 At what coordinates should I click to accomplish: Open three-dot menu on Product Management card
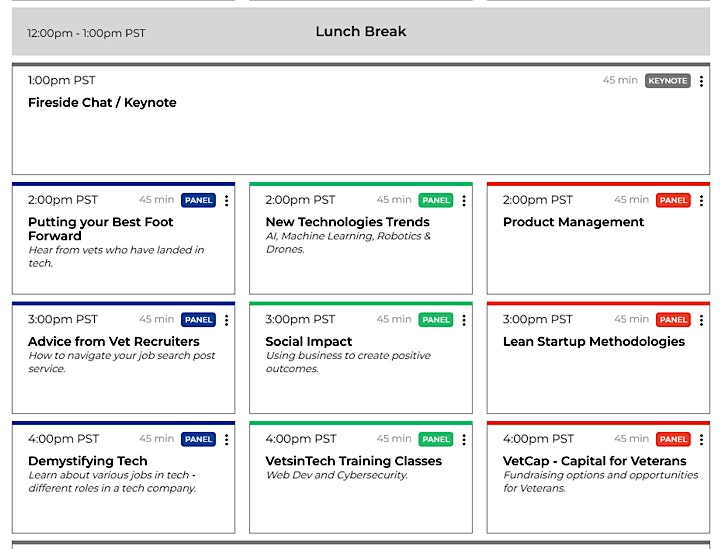pyautogui.click(x=701, y=201)
